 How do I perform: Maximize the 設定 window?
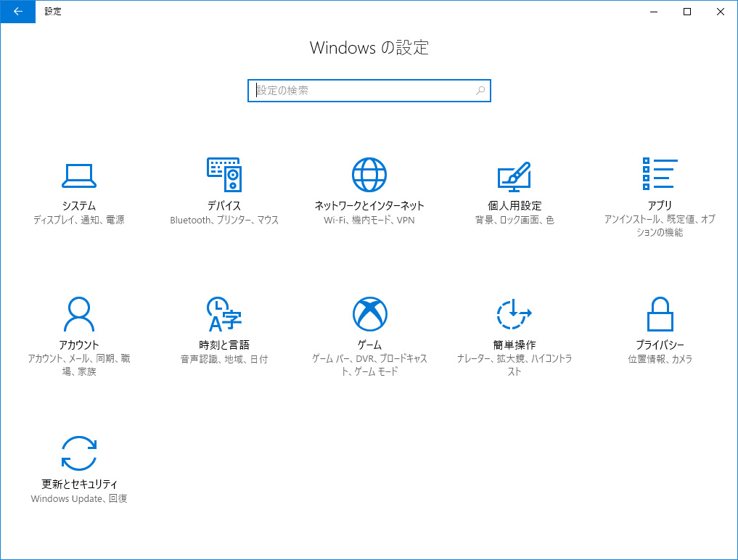click(x=687, y=12)
